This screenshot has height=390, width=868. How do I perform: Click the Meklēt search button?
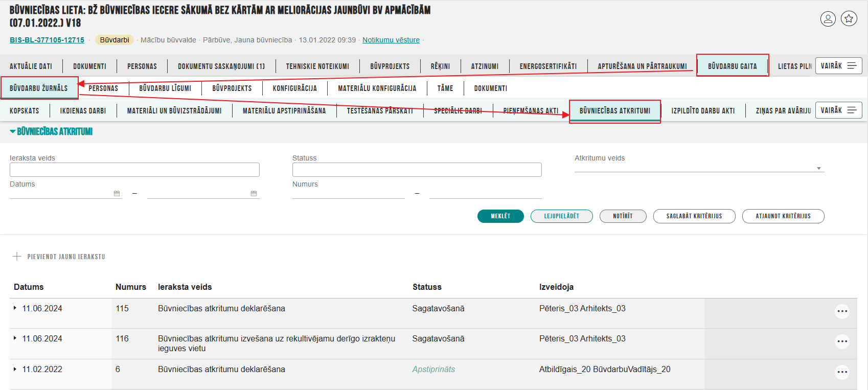pyautogui.click(x=500, y=216)
